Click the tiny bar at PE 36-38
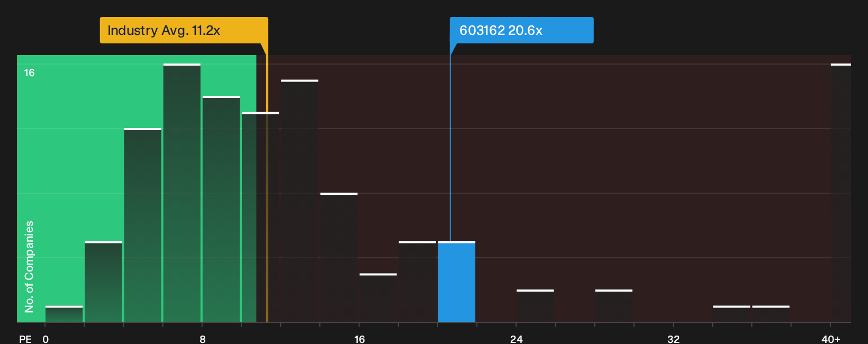 click(x=771, y=314)
